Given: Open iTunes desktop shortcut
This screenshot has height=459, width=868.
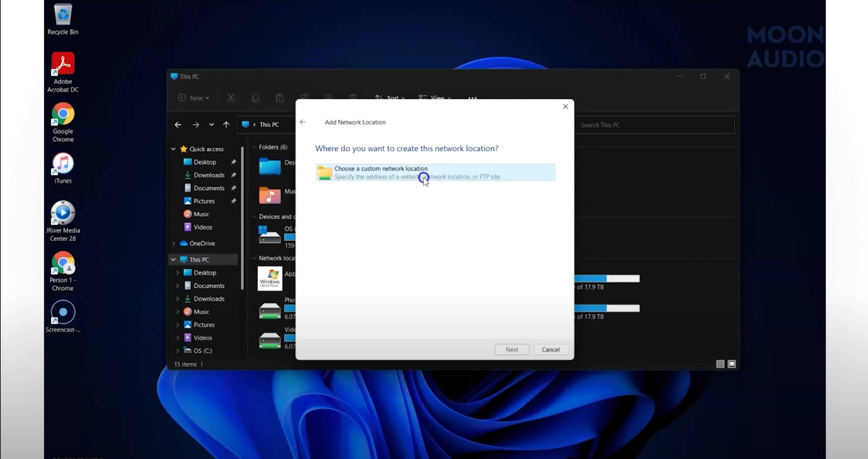Looking at the screenshot, I should (63, 168).
